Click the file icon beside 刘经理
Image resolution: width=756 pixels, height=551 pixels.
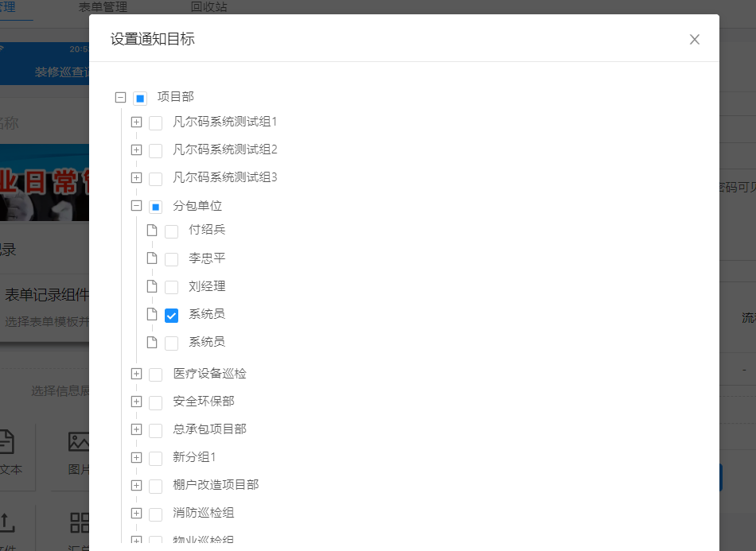pyautogui.click(x=152, y=287)
